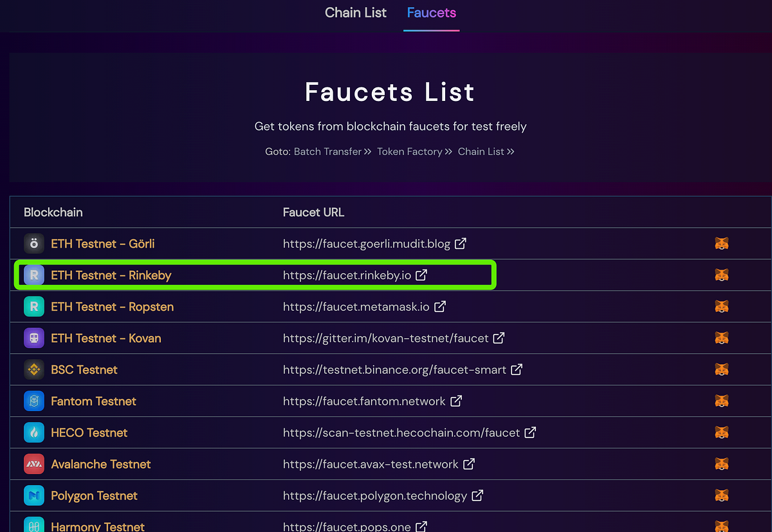Click the Fantom Testnet logo icon
This screenshot has height=532, width=772.
point(33,401)
